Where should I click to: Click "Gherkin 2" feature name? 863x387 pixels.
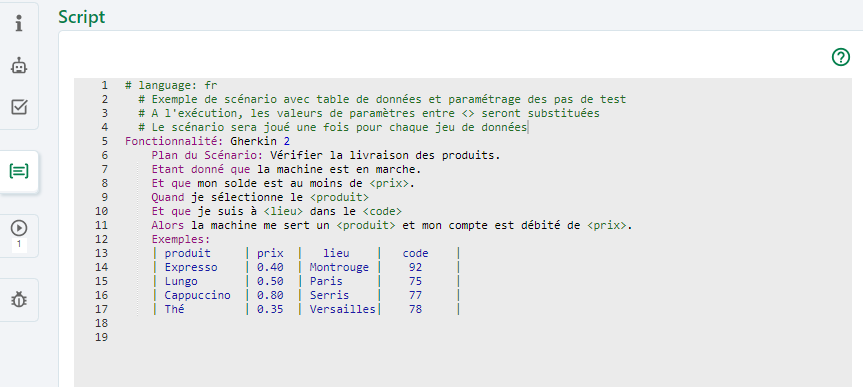coord(260,141)
